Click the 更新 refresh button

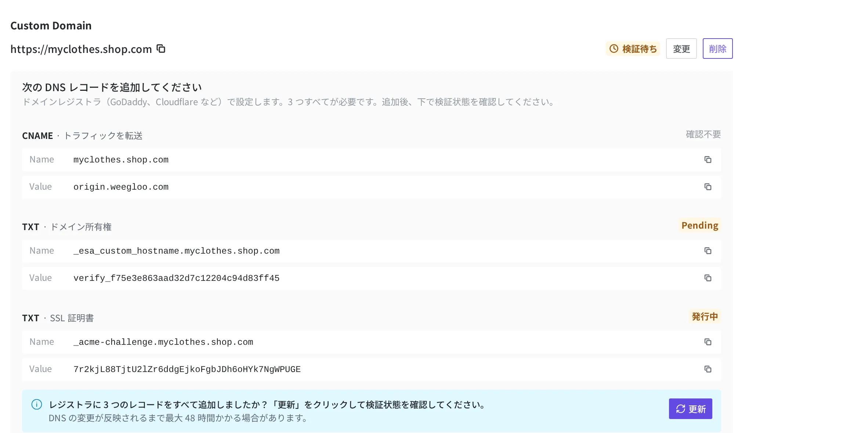point(690,409)
